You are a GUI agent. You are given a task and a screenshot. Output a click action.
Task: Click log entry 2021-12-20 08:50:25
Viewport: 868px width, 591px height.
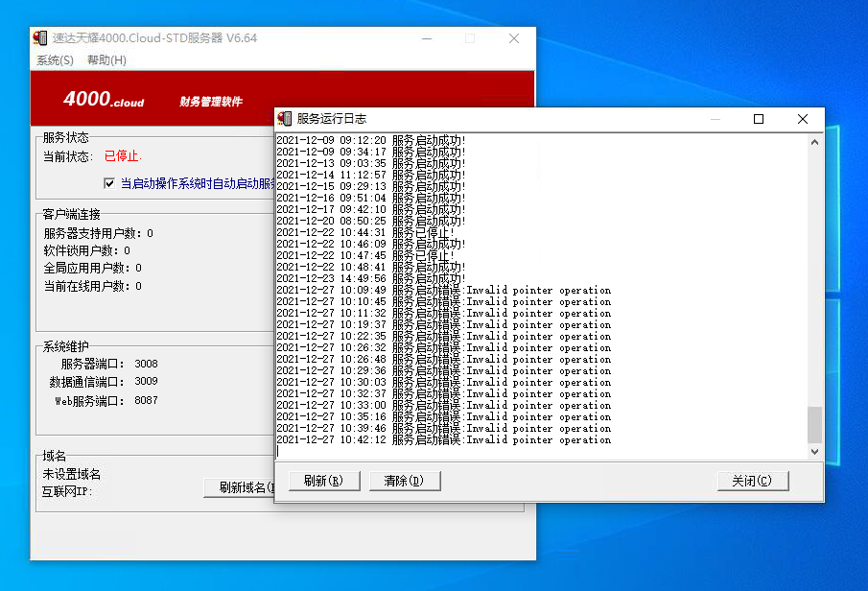[x=371, y=221]
